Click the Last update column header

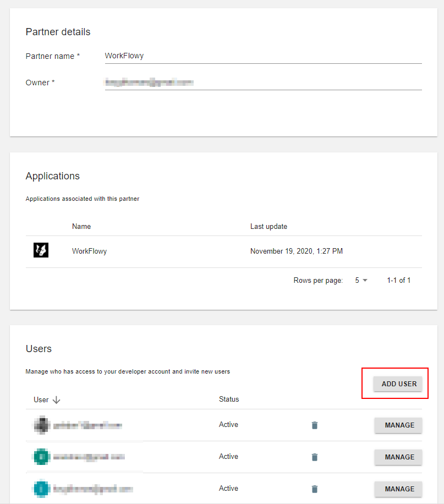click(x=269, y=226)
